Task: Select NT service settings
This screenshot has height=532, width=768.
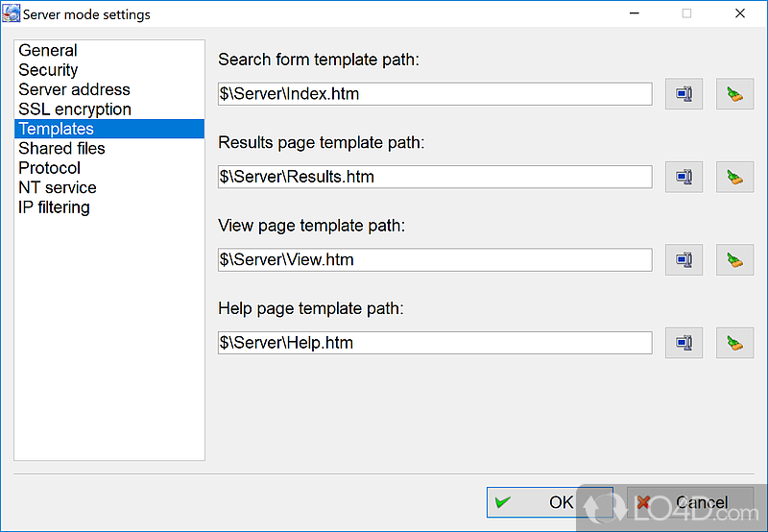Action: click(109, 187)
